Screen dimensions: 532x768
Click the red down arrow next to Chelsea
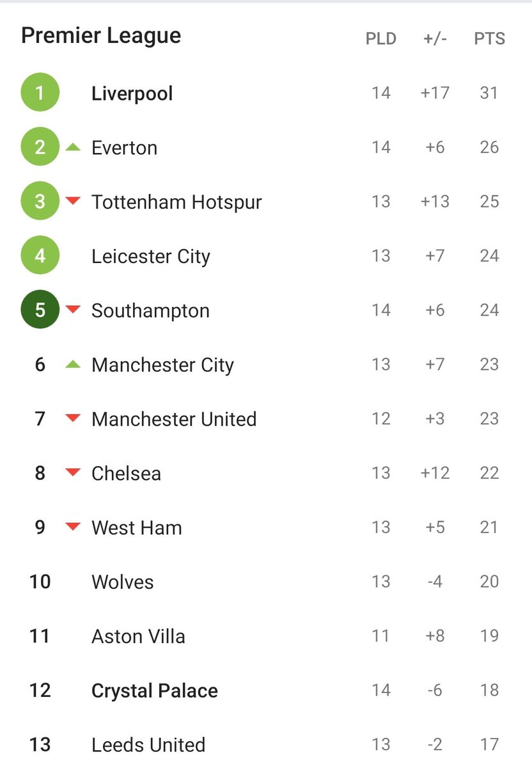(x=74, y=473)
